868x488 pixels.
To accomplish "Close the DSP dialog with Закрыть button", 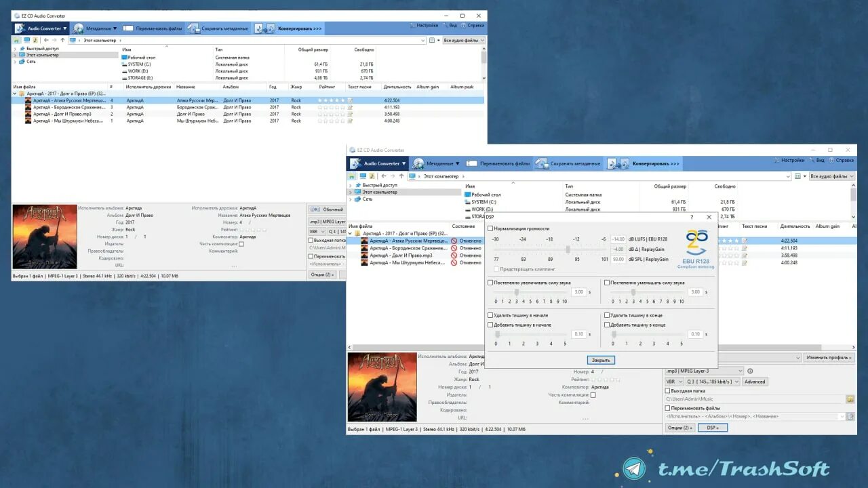I will click(x=601, y=360).
